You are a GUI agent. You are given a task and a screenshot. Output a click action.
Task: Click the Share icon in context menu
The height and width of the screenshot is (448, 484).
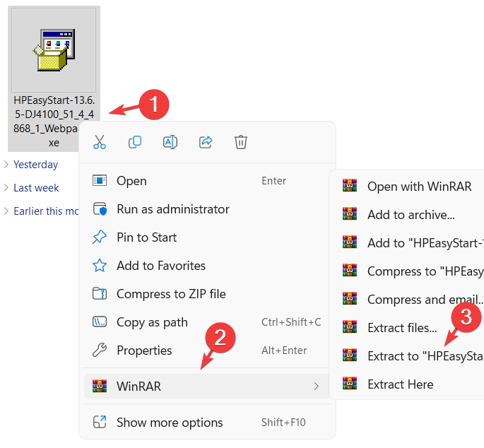click(x=206, y=142)
